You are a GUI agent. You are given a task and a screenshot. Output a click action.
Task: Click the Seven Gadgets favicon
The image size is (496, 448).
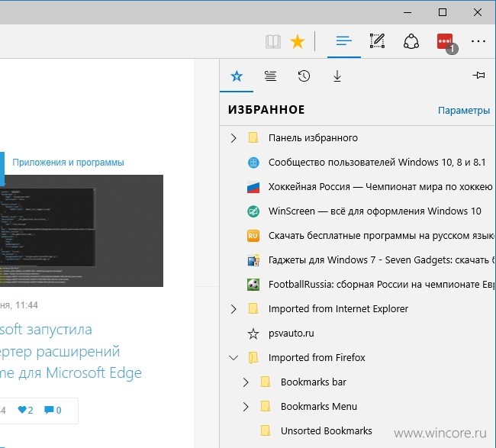253,260
